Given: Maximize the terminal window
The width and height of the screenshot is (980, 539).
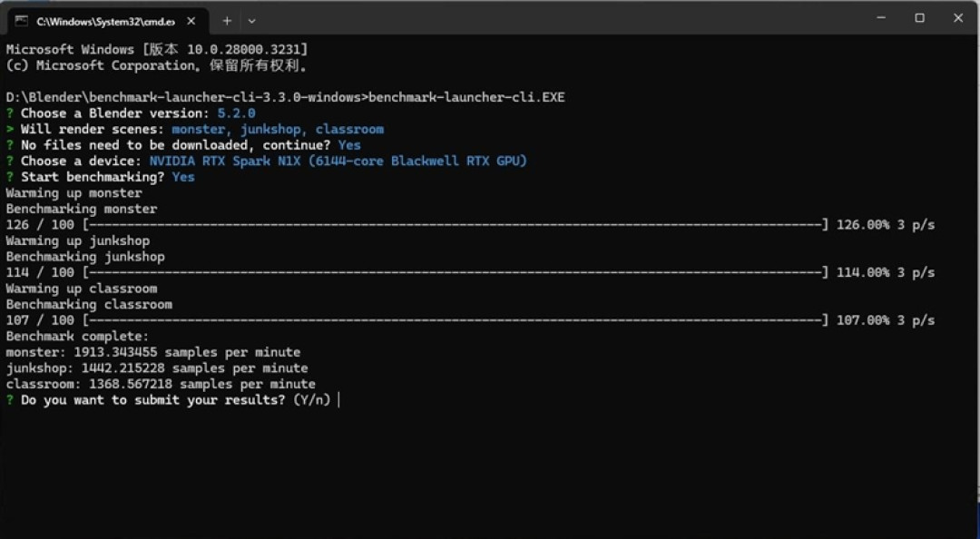Looking at the screenshot, I should click(x=919, y=18).
